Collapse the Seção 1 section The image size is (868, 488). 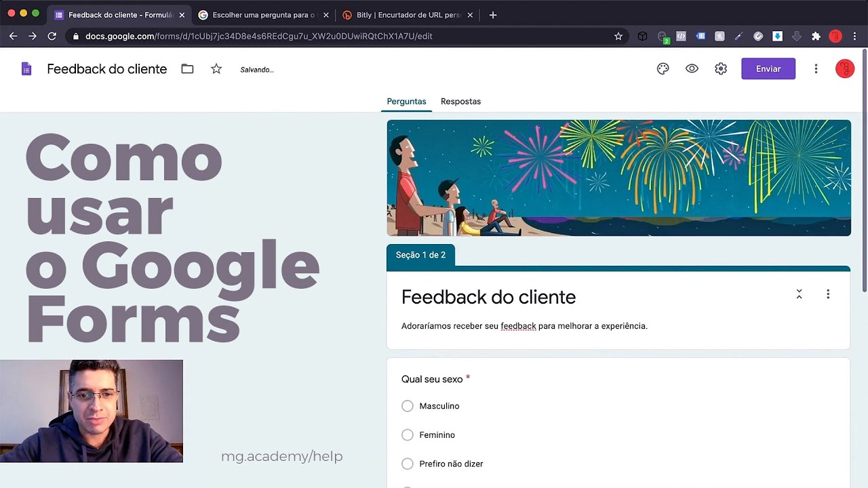799,294
